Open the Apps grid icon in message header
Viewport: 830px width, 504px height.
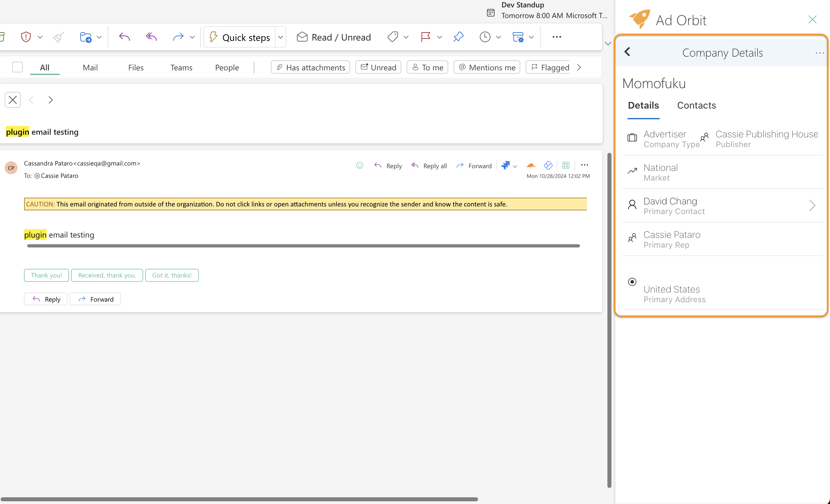(566, 165)
